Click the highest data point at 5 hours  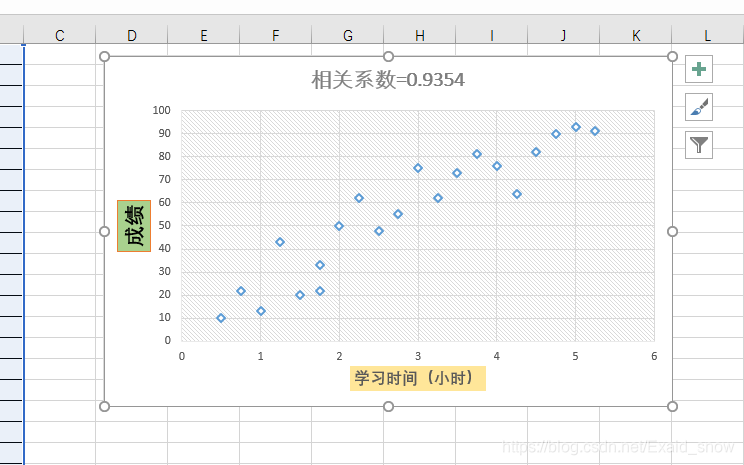576,127
